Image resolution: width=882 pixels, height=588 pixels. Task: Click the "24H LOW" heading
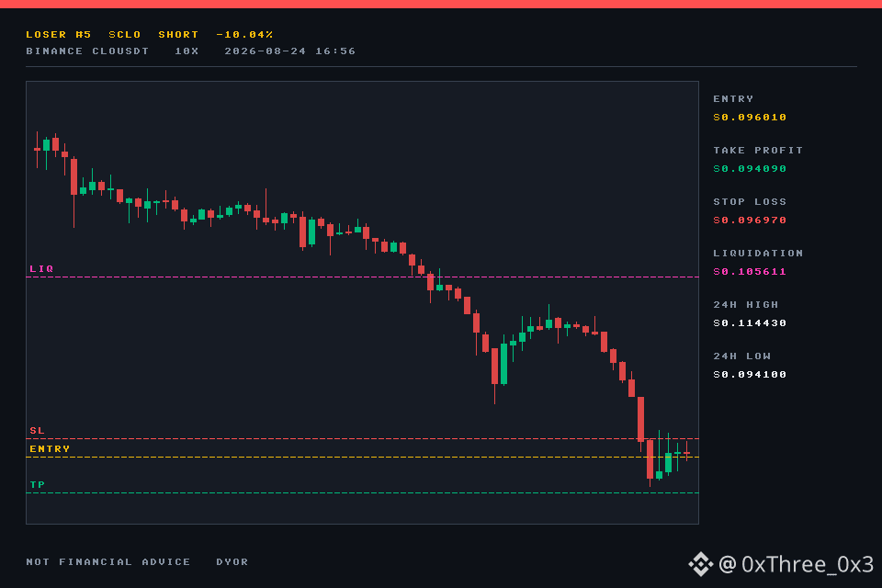(742, 356)
